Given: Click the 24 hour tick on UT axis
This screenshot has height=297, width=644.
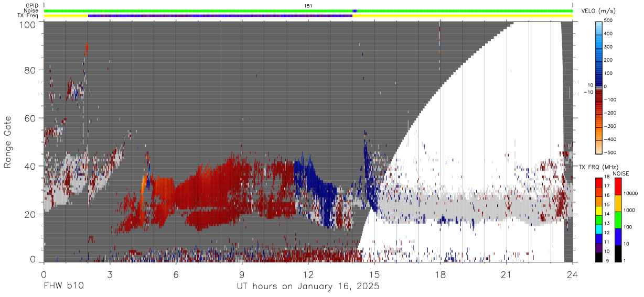Looking at the screenshot, I should (x=573, y=274).
